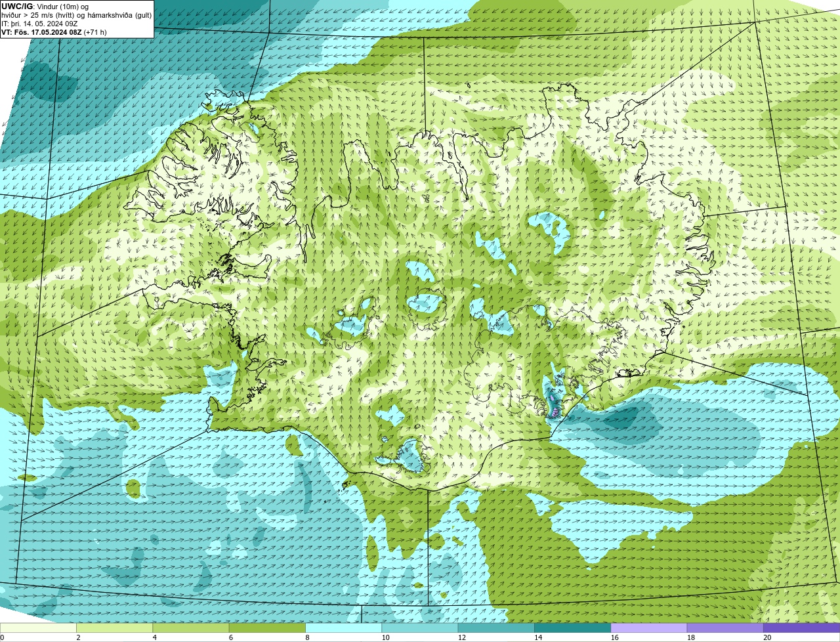Viewport: 840px width, 642px height.
Task: Click the legend label "8"
Action: click(307, 637)
